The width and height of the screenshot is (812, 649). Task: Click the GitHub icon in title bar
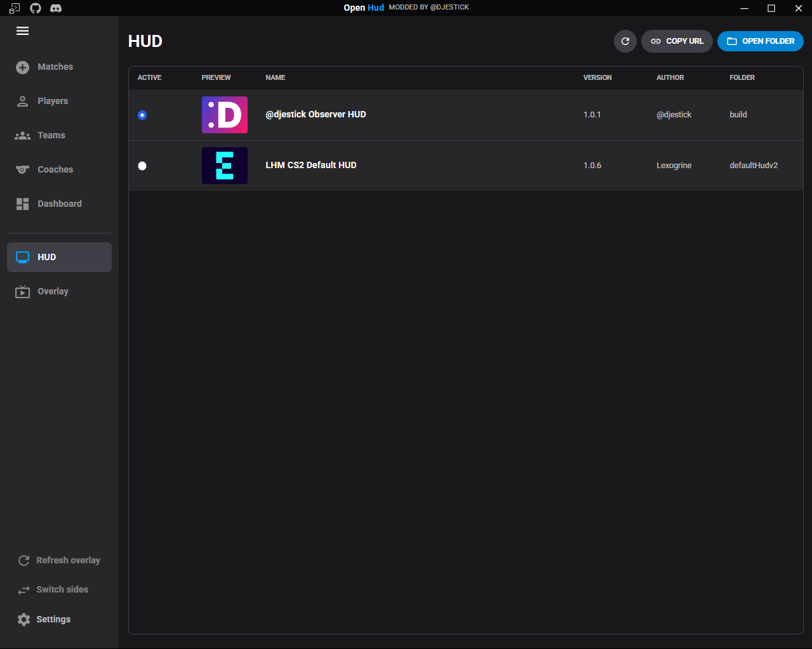[x=36, y=8]
